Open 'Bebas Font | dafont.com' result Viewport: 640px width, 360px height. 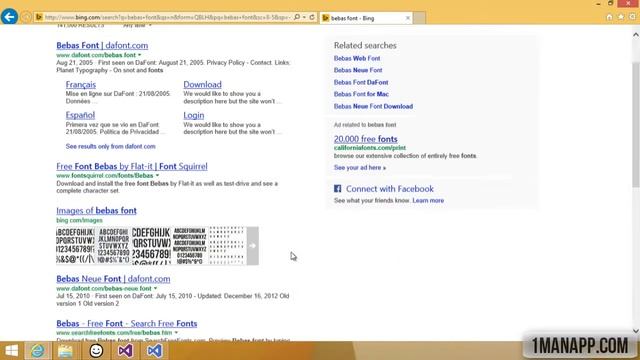pos(102,45)
